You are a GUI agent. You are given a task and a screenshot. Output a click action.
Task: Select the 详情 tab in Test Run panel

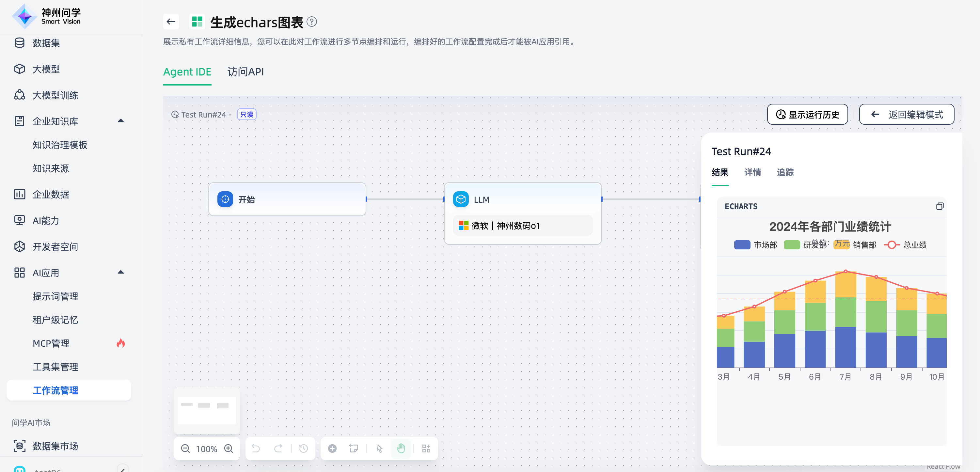752,172
